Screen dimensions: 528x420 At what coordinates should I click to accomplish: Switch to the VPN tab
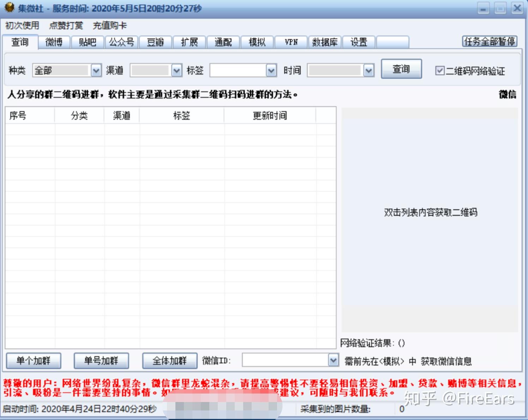pos(291,42)
